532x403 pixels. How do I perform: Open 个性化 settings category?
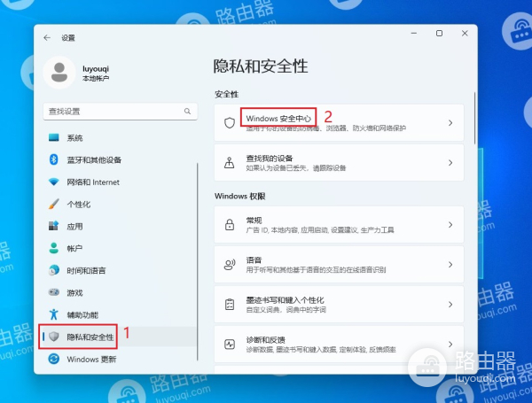[x=79, y=205]
